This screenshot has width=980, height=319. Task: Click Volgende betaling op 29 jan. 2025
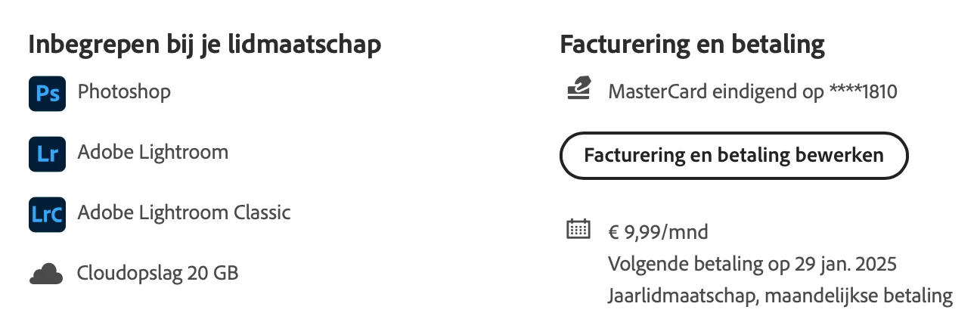coord(752,265)
